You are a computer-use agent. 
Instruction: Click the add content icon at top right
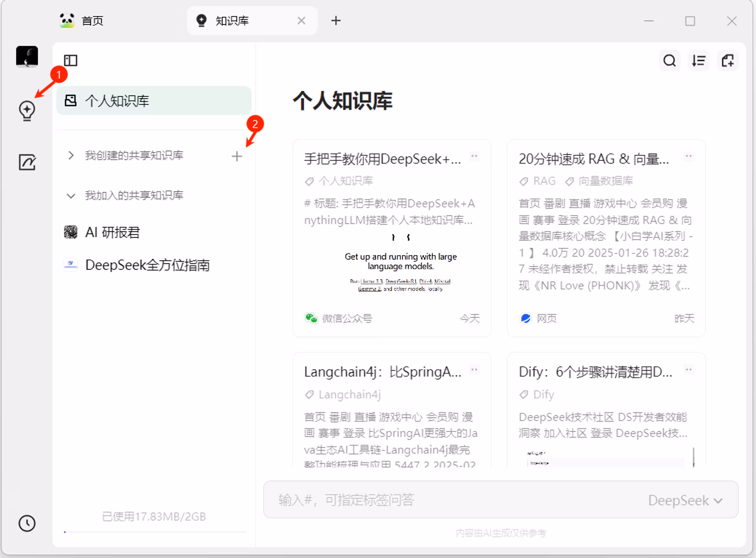[x=727, y=61]
